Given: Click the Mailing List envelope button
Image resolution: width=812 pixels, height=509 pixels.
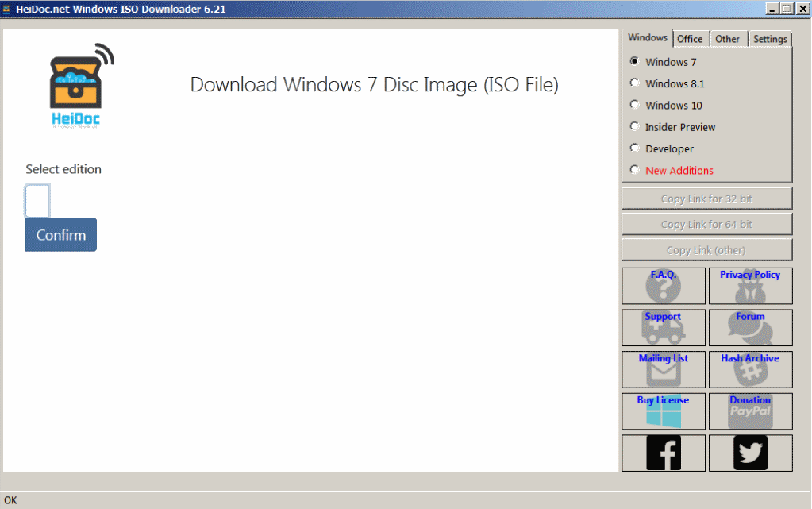Looking at the screenshot, I should 664,369.
